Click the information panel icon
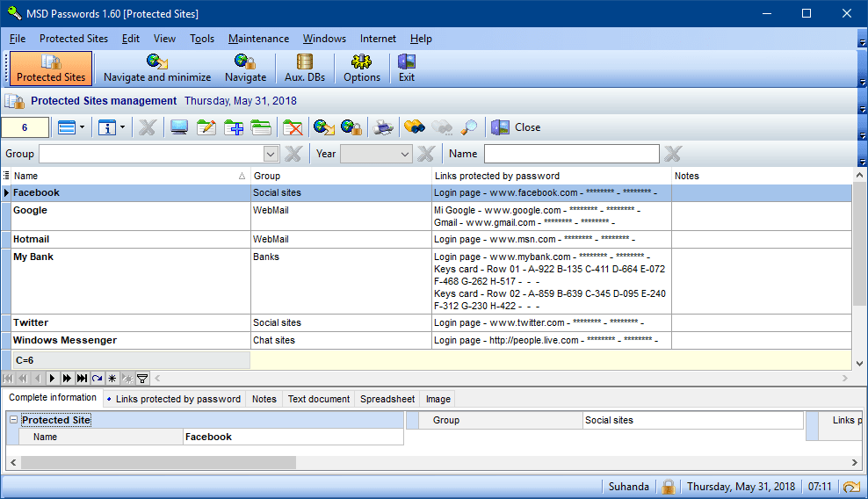Image resolution: width=868 pixels, height=499 pixels. point(107,127)
